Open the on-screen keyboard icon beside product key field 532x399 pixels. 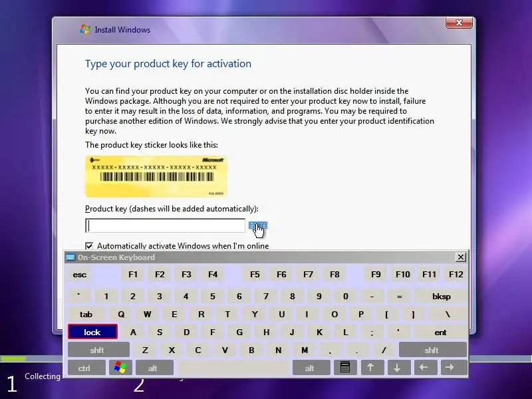(258, 225)
